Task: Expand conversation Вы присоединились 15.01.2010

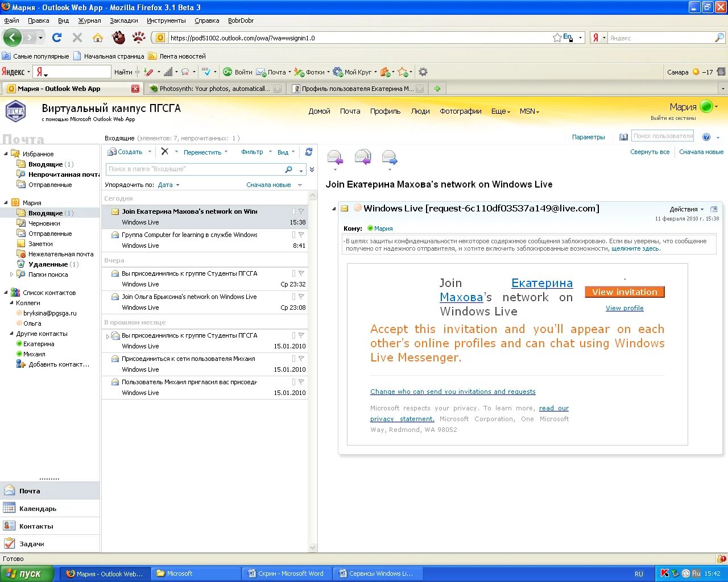Action: pos(107,336)
